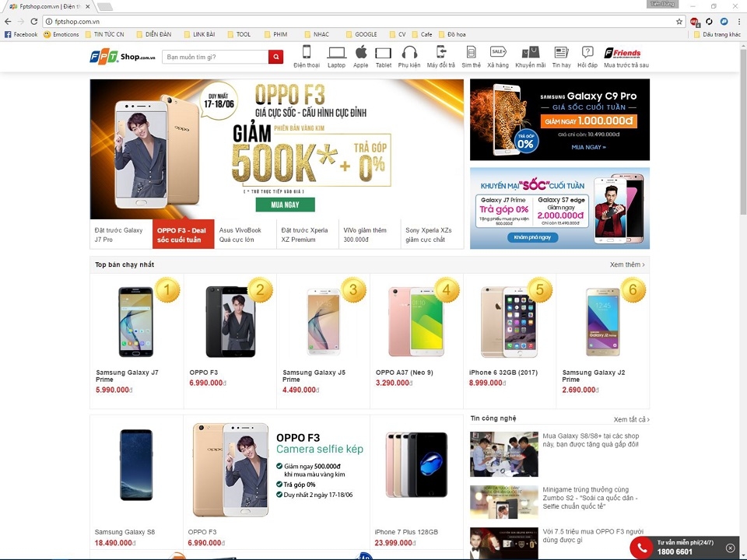Select Đặt trước Xperia XZ Premium tab

click(x=308, y=234)
